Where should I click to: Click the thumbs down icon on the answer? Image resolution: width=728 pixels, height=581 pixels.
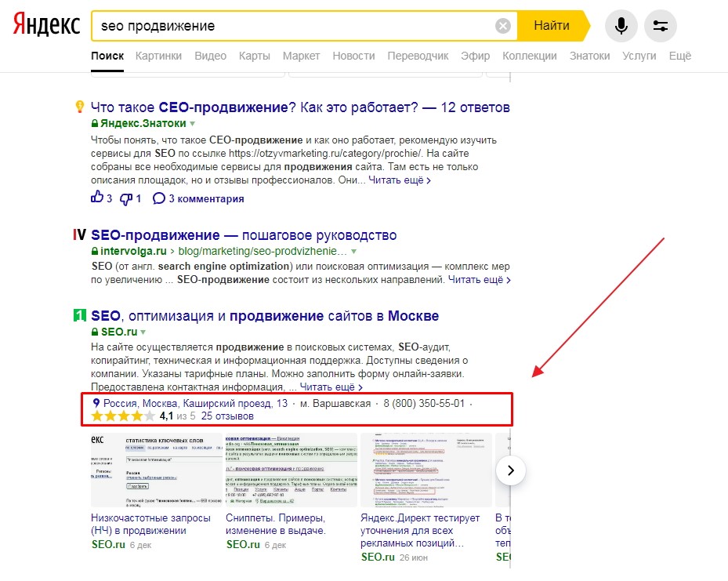coord(127,198)
